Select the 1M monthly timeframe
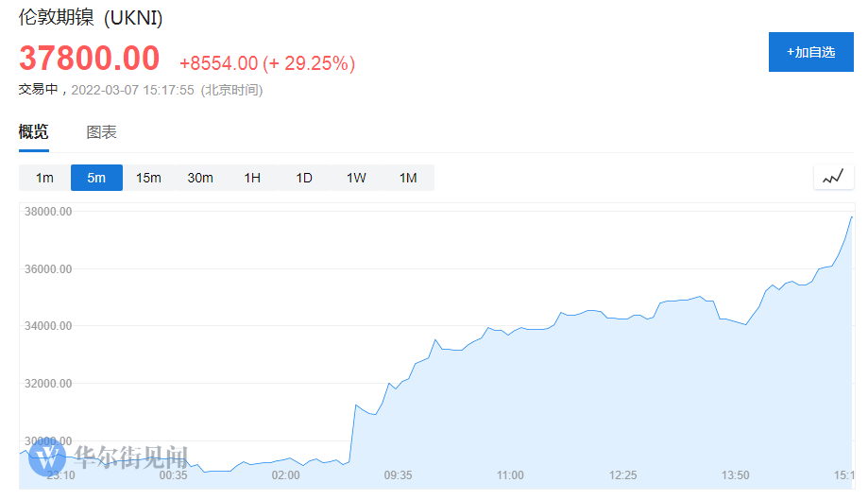This screenshot has height=500, width=868. tap(408, 178)
